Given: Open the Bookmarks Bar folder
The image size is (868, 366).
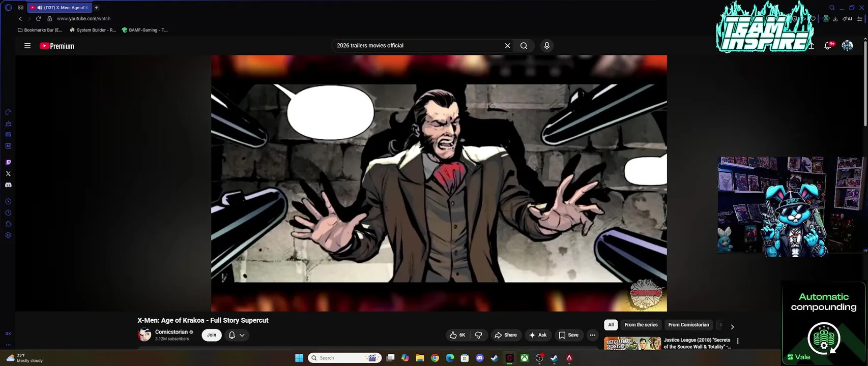Looking at the screenshot, I should [40, 30].
